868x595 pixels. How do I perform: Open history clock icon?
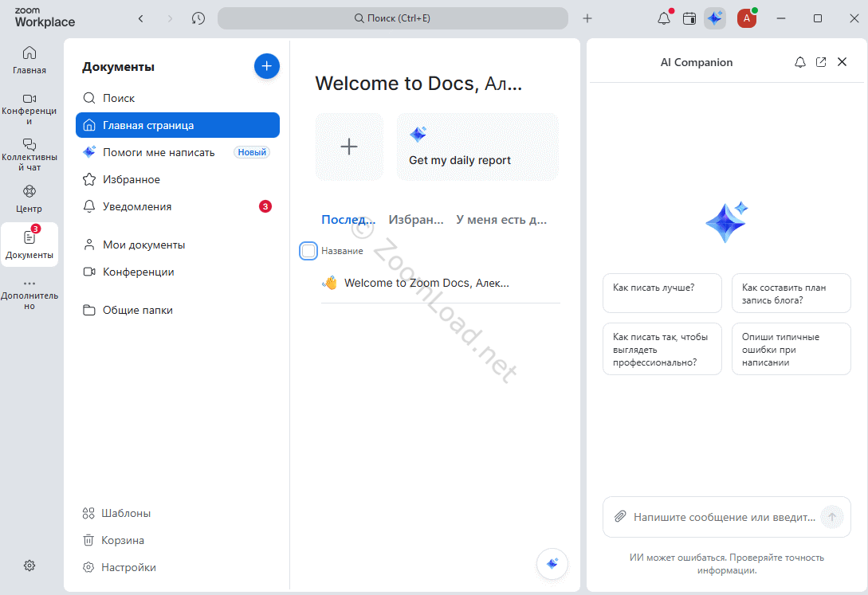pyautogui.click(x=198, y=18)
